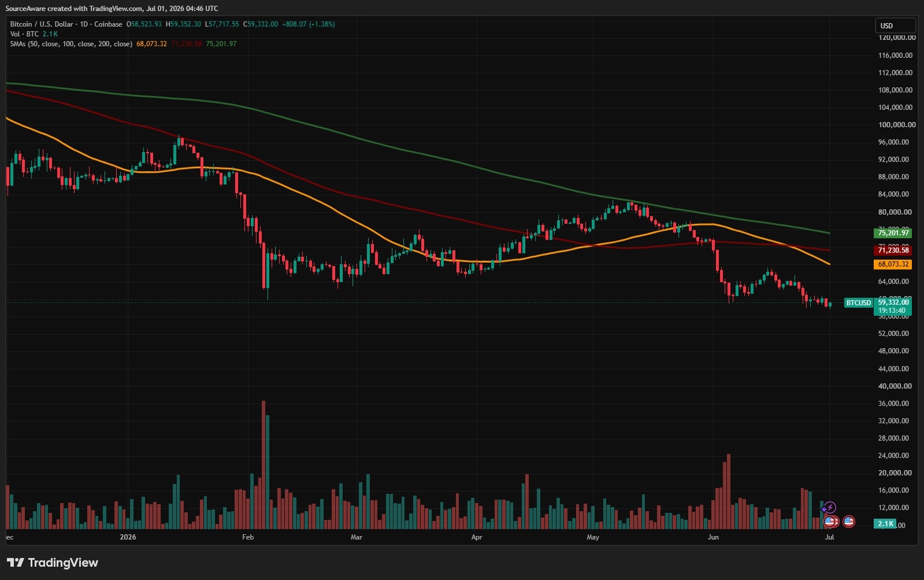Click the header text SourceAware created with TradingView.com
This screenshot has width=924, height=580.
[x=75, y=8]
